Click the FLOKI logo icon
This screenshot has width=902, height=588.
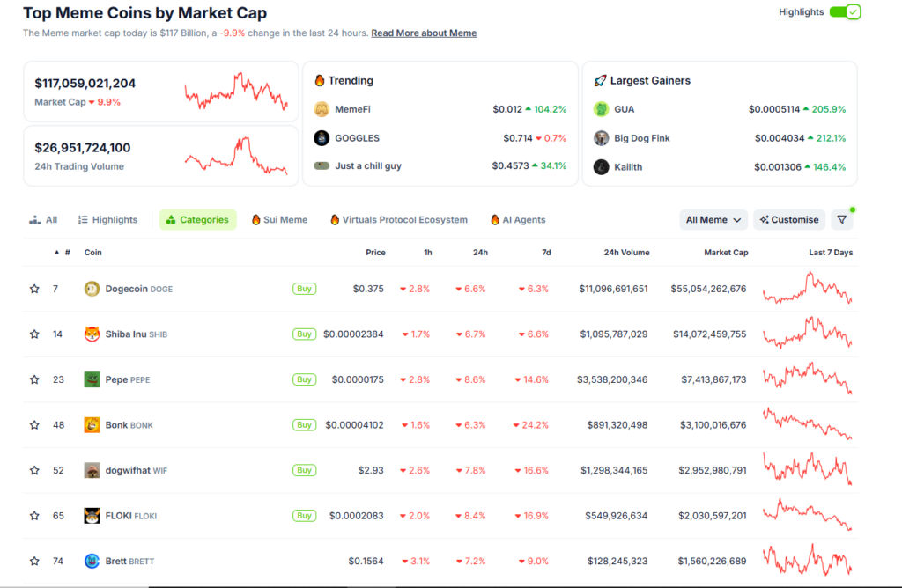click(92, 516)
